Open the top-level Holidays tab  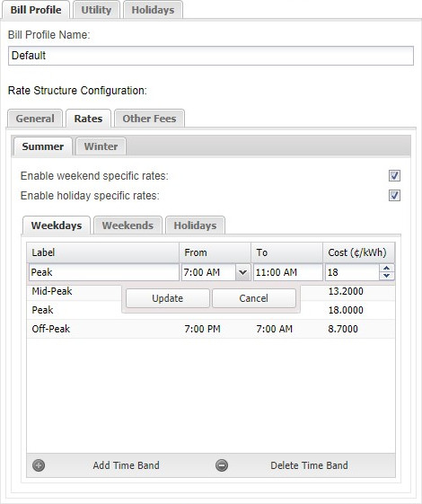click(153, 10)
